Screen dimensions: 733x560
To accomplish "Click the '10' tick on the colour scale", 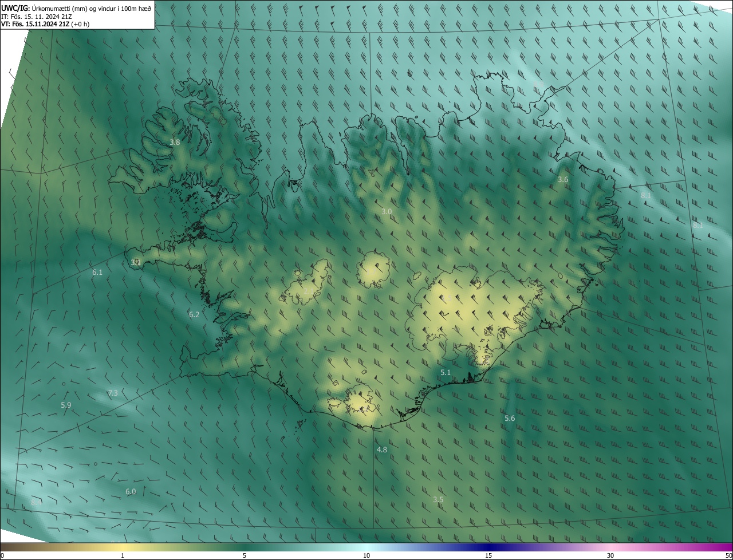I will 366,556.
